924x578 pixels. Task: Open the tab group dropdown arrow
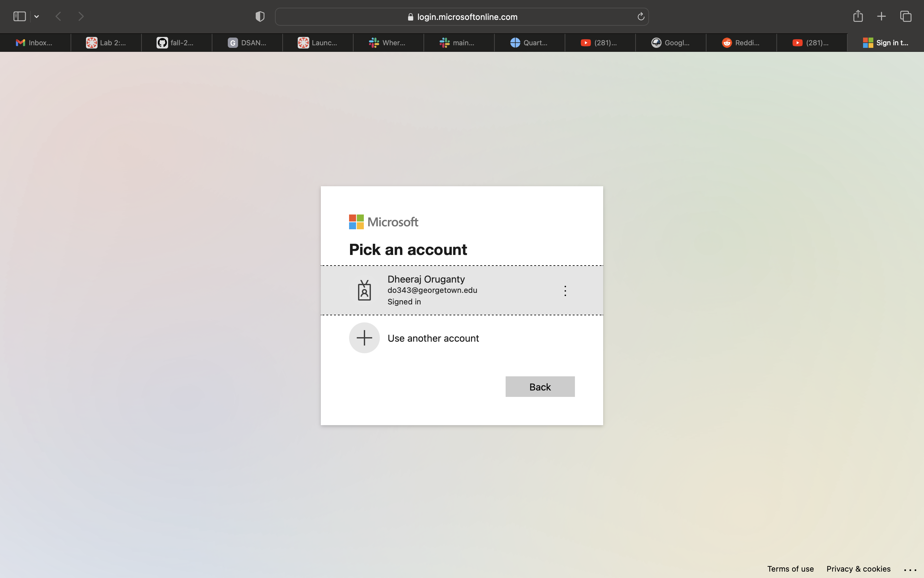(x=37, y=16)
